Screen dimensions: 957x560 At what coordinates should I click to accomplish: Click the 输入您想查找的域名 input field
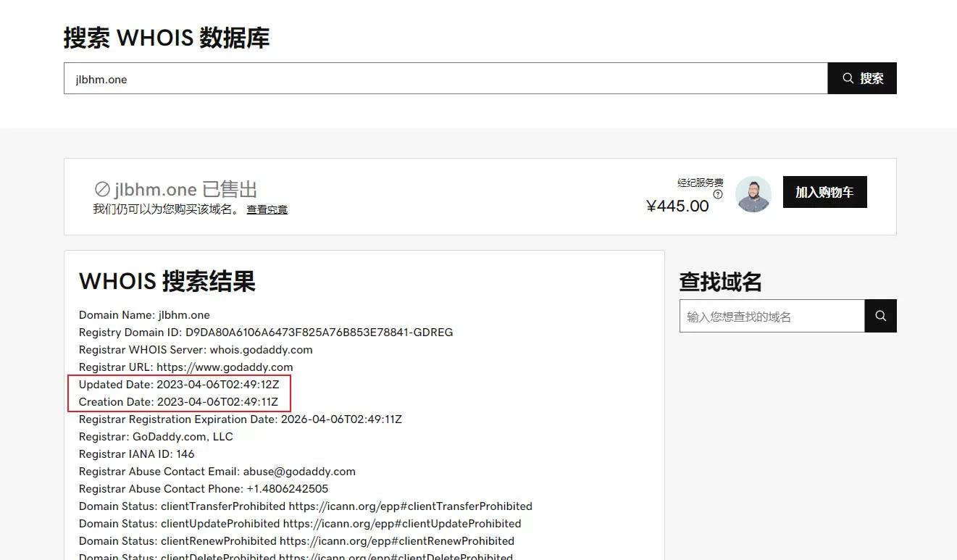point(772,317)
